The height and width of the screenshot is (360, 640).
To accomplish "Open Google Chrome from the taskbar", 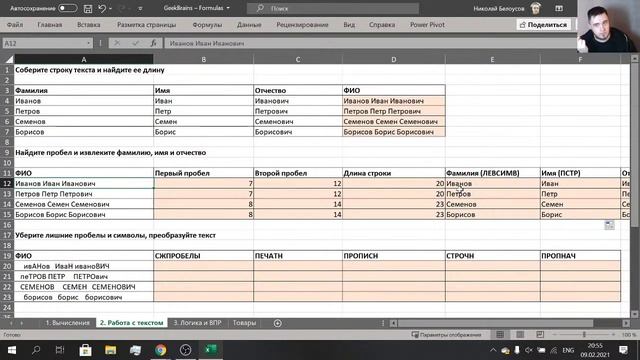I will point(160,350).
